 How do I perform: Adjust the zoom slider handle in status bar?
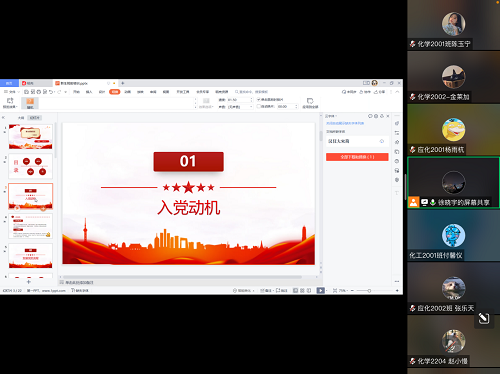coord(369,291)
